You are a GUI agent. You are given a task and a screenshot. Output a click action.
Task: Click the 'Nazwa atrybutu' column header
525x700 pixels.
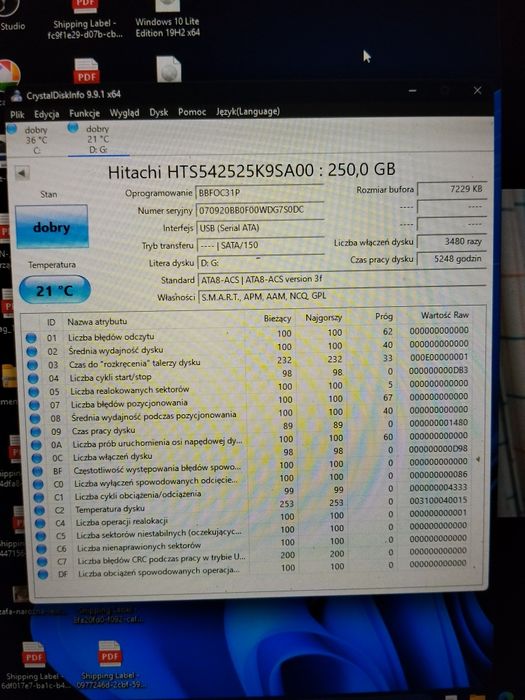tap(97, 321)
